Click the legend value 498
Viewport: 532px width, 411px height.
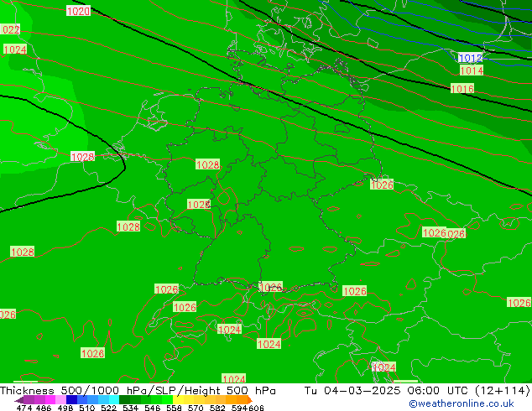point(65,408)
